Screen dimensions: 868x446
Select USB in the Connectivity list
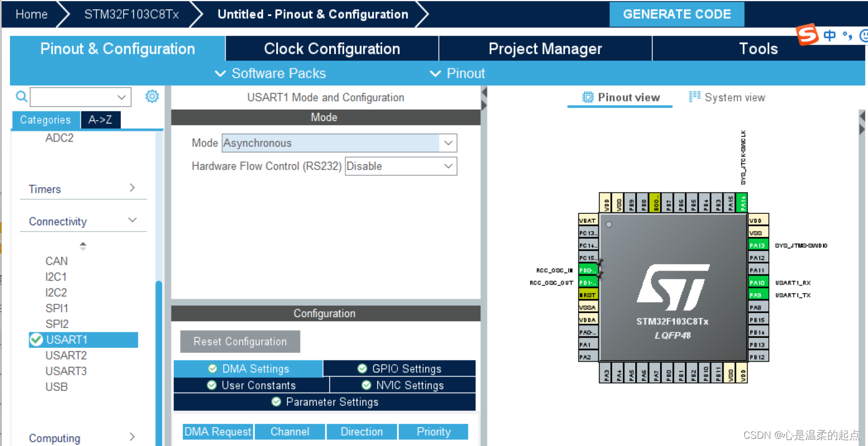coord(56,387)
